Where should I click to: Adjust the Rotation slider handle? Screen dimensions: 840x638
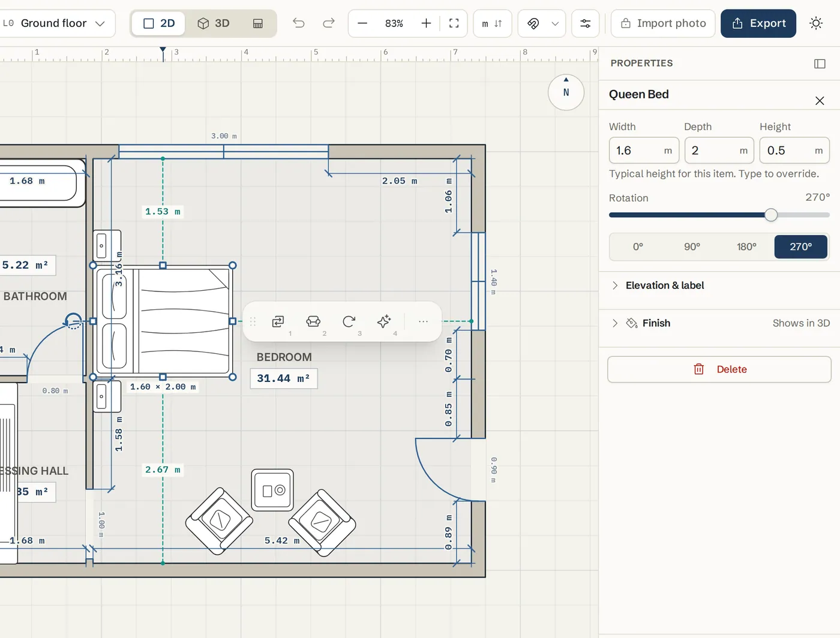tap(771, 215)
